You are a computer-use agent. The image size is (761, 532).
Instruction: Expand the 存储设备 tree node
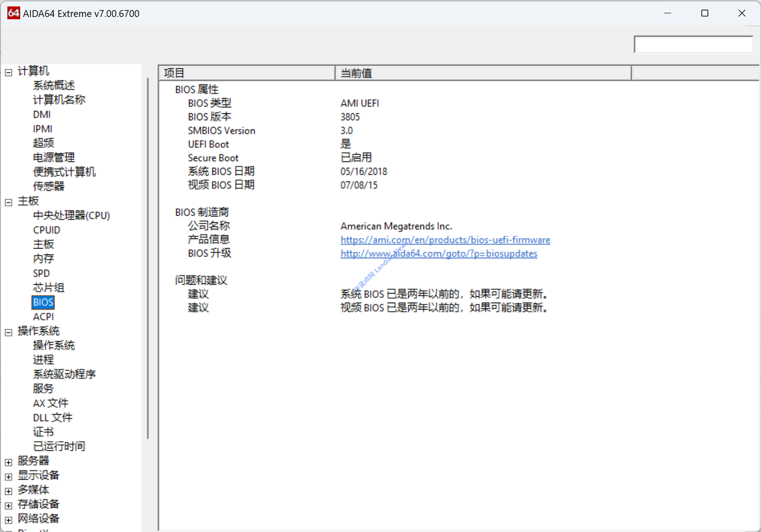(x=8, y=505)
